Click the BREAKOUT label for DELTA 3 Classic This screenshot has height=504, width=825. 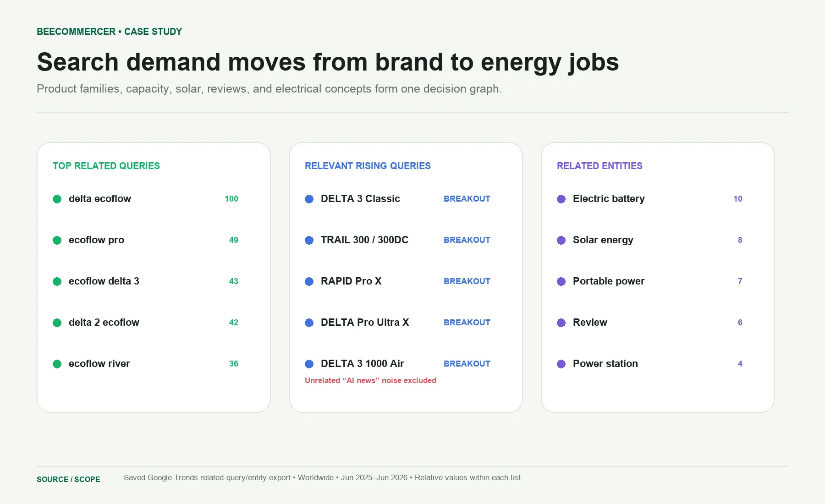point(467,199)
